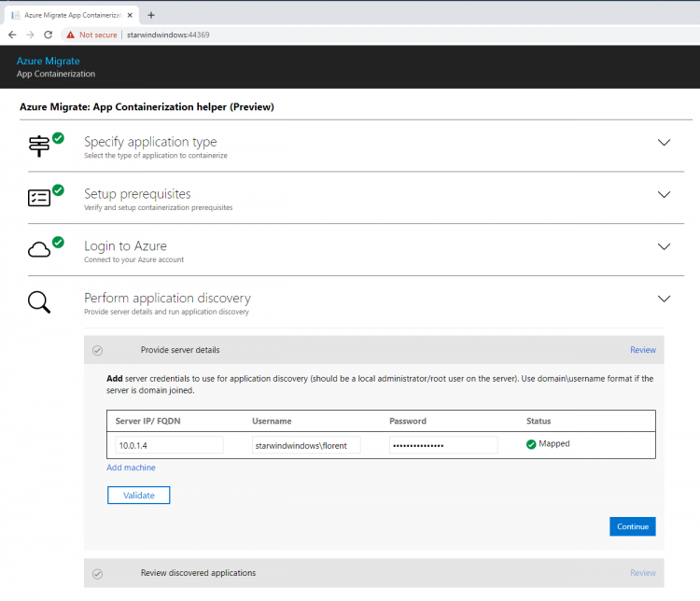Click the Provide server details step header
Viewport: 700px width, 601px height.
[373, 350]
